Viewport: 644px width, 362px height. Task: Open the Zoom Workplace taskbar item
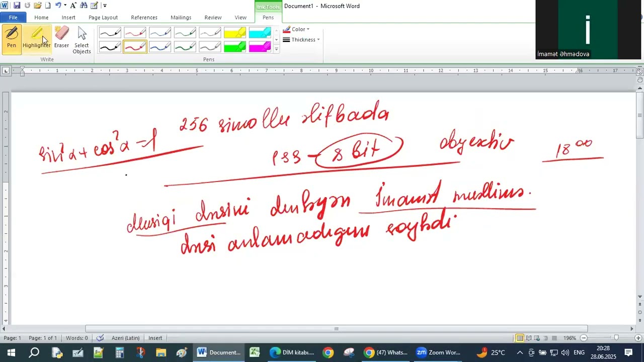(438, 352)
